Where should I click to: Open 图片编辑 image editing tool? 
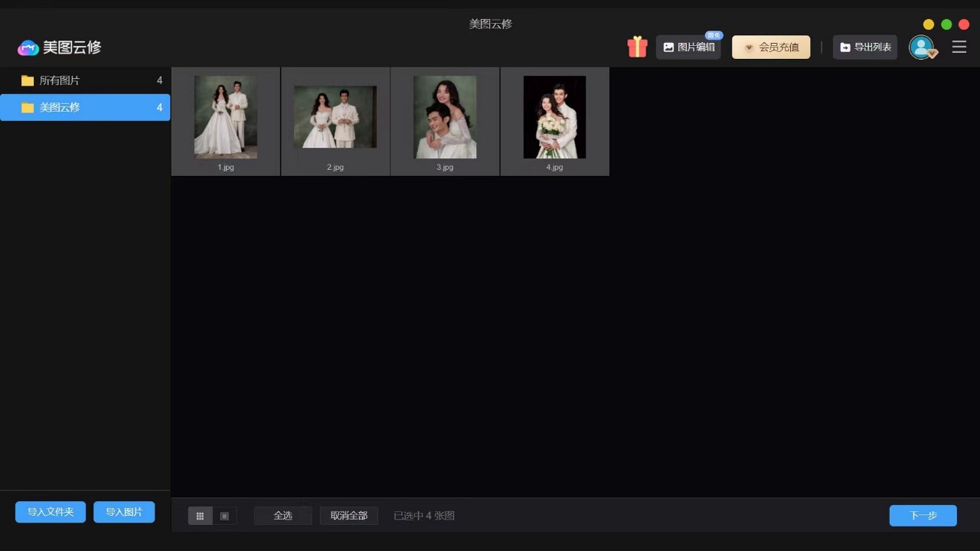(688, 47)
